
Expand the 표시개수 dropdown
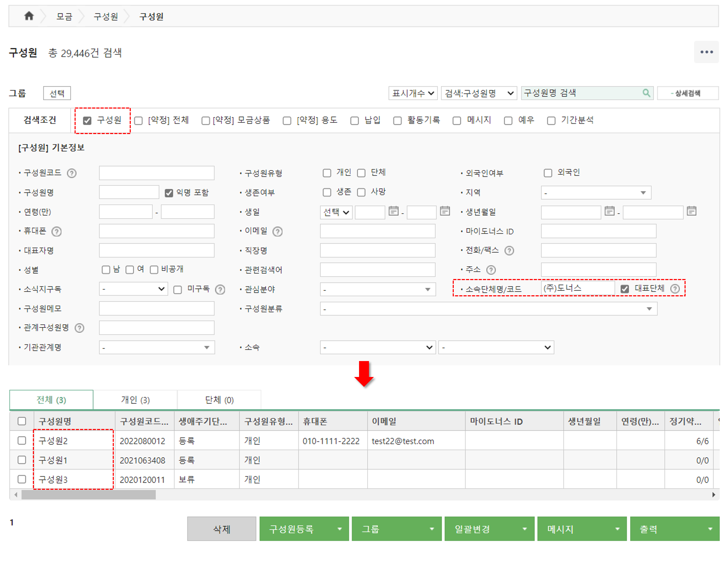[413, 93]
